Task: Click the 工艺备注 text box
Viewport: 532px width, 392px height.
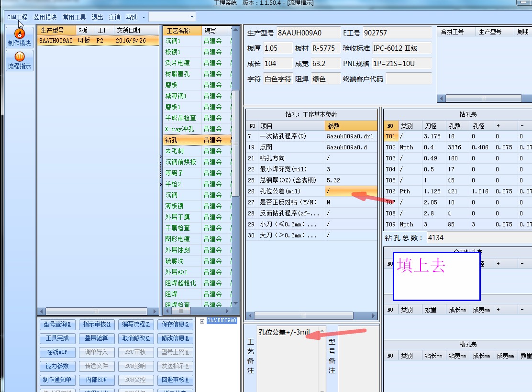Action: point(287,359)
